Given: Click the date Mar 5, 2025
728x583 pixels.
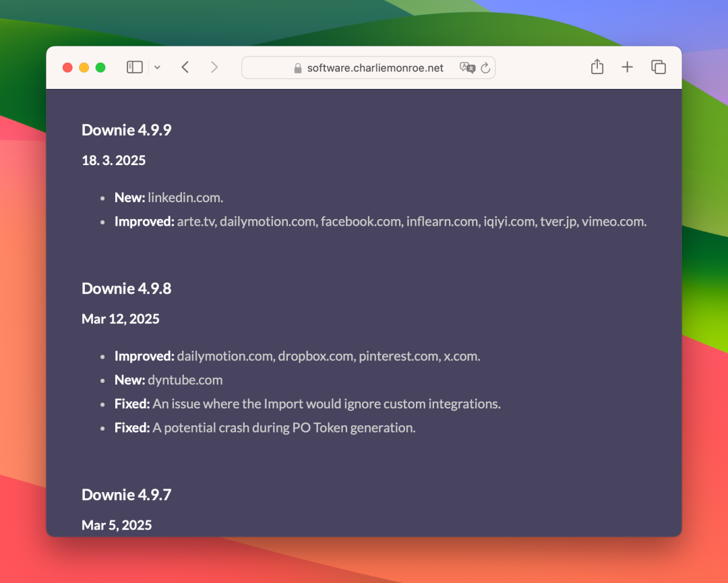Looking at the screenshot, I should point(117,525).
